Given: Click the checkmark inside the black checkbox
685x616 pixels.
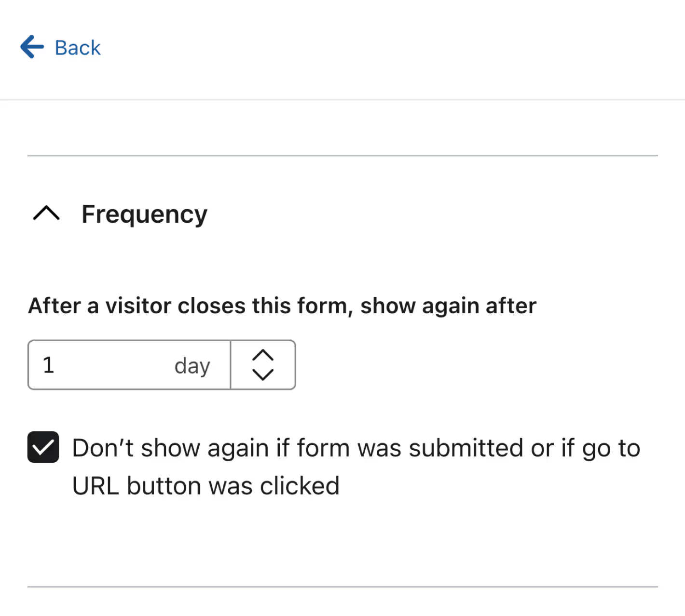Looking at the screenshot, I should pyautogui.click(x=43, y=447).
